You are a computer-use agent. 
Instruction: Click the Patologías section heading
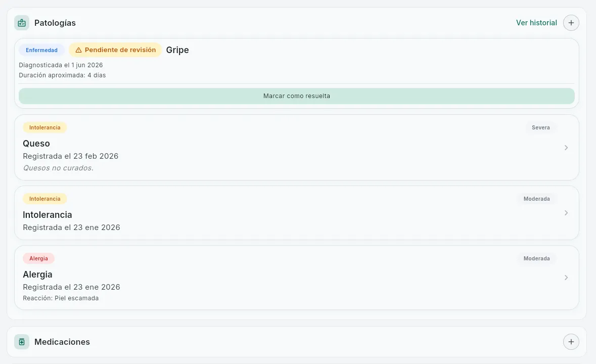click(x=55, y=23)
